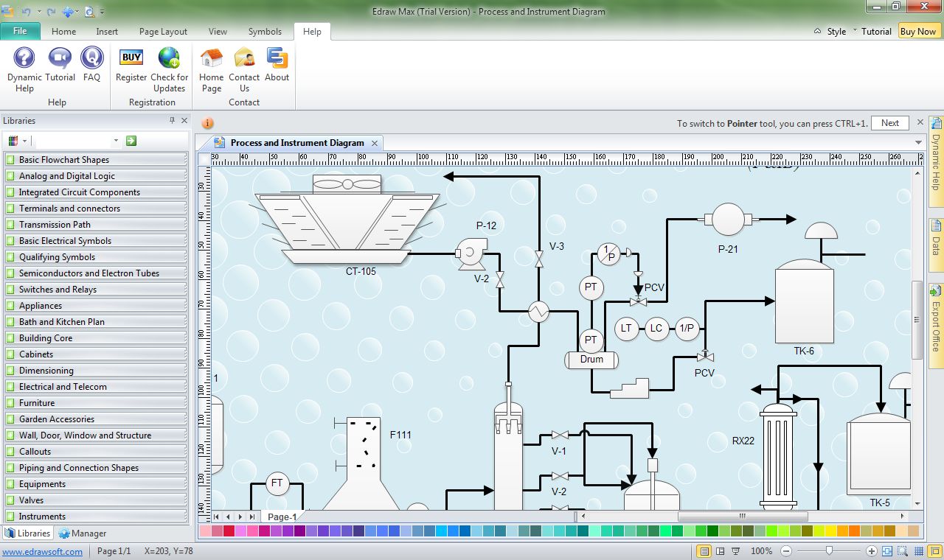Expand the Basic Flowchart Shapes library

point(96,160)
